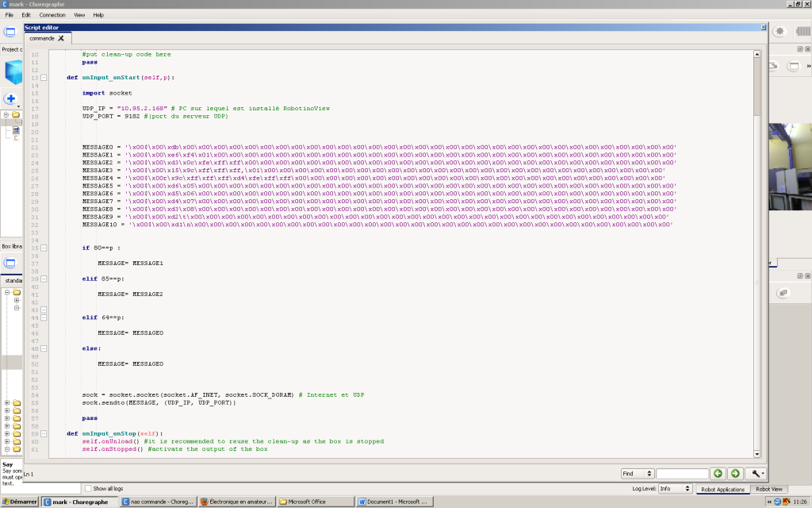This screenshot has height=508, width=812.
Task: Collapse the code fold at onInput_onStart line
Action: pos(44,78)
